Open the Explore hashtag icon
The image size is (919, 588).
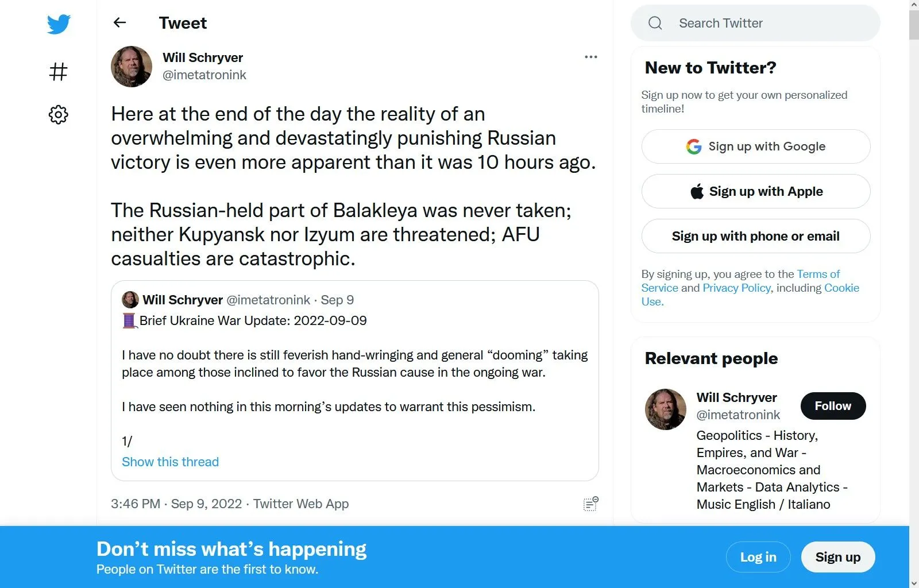tap(59, 72)
